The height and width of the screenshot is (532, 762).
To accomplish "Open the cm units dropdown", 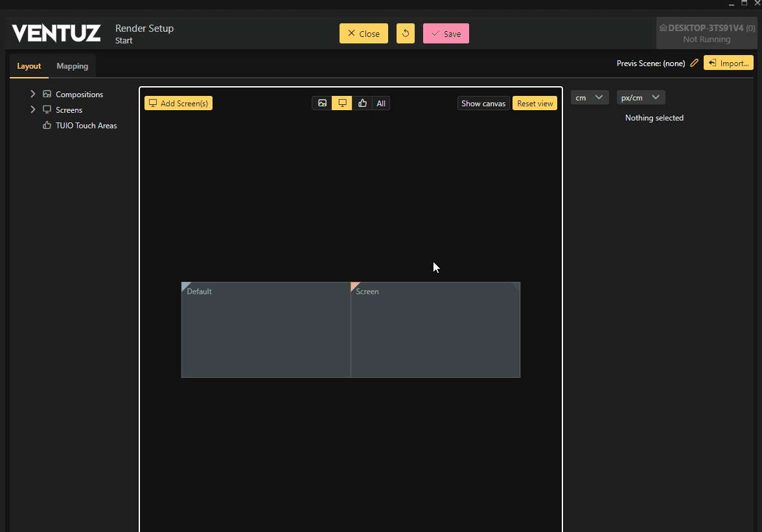I will (x=589, y=97).
